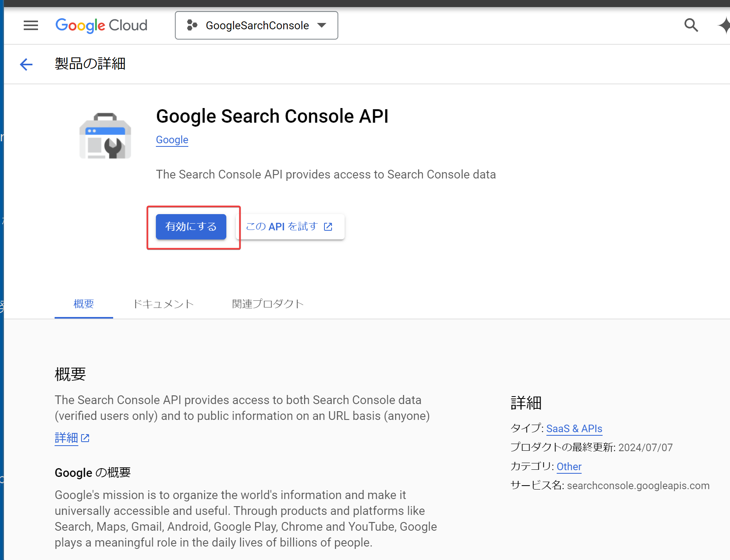Image resolution: width=730 pixels, height=560 pixels.
Task: Click the API short description text
Action: [326, 175]
